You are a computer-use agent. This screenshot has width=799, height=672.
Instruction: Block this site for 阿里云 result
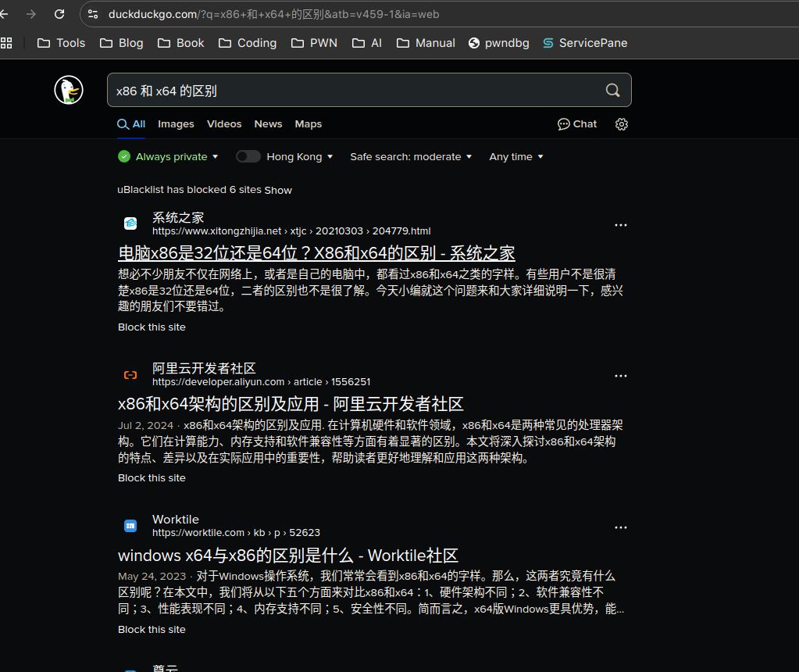pyautogui.click(x=152, y=478)
